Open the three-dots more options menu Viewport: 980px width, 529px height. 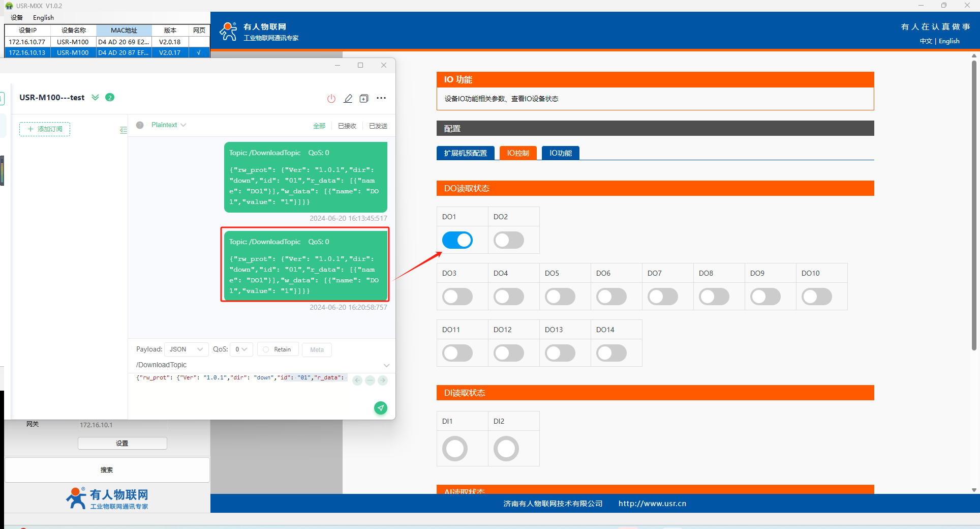[x=381, y=98]
